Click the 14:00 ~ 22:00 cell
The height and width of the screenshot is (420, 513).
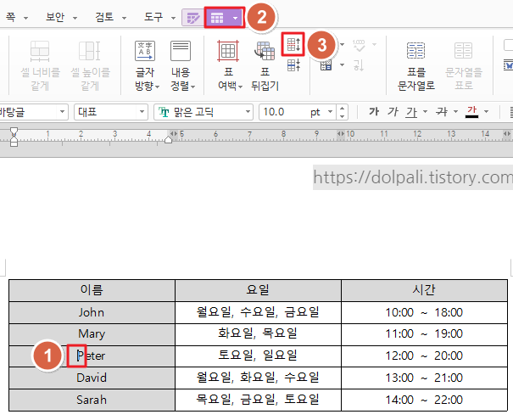[x=424, y=400]
